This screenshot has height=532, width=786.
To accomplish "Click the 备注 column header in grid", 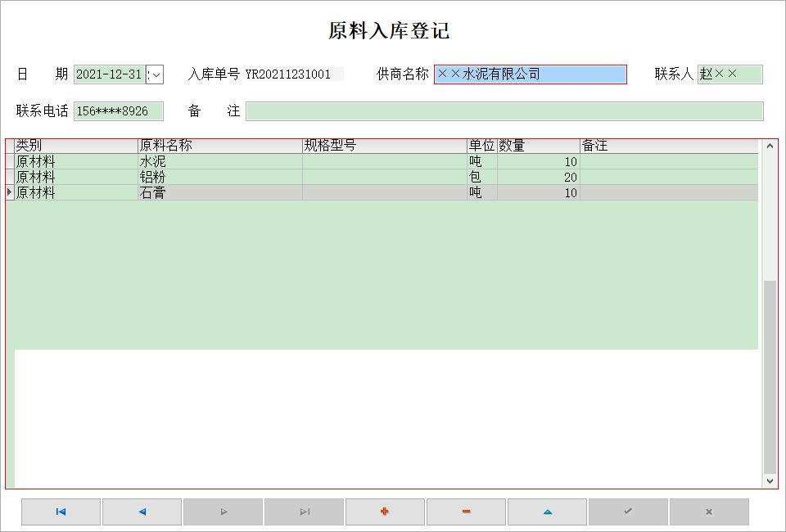I will tap(669, 146).
